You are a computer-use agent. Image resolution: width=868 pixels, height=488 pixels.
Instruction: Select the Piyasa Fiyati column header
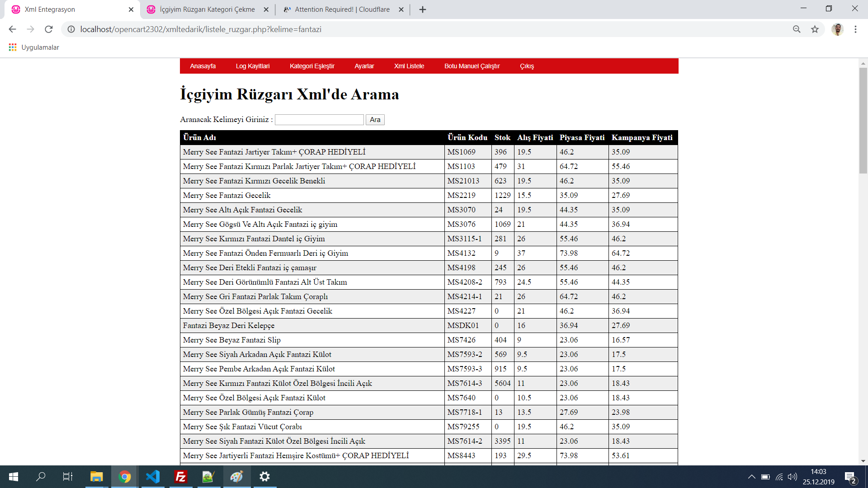pyautogui.click(x=582, y=138)
